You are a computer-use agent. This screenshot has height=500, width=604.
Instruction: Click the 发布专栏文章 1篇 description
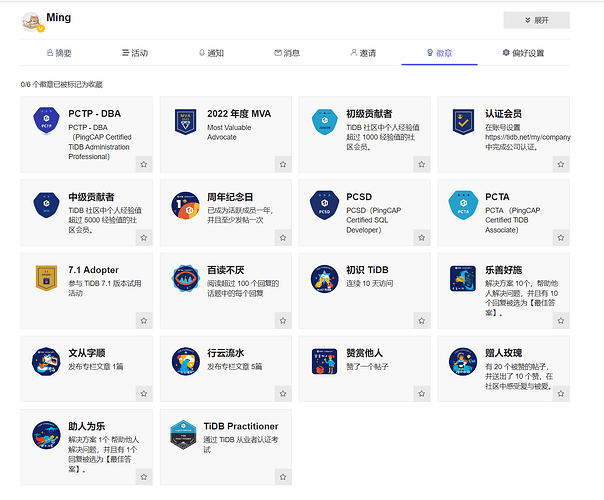tap(96, 366)
